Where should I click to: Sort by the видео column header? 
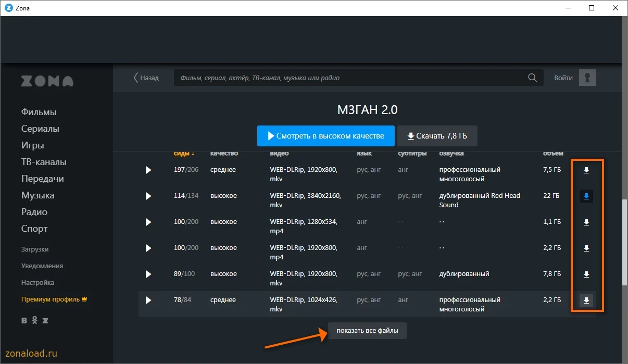(279, 154)
